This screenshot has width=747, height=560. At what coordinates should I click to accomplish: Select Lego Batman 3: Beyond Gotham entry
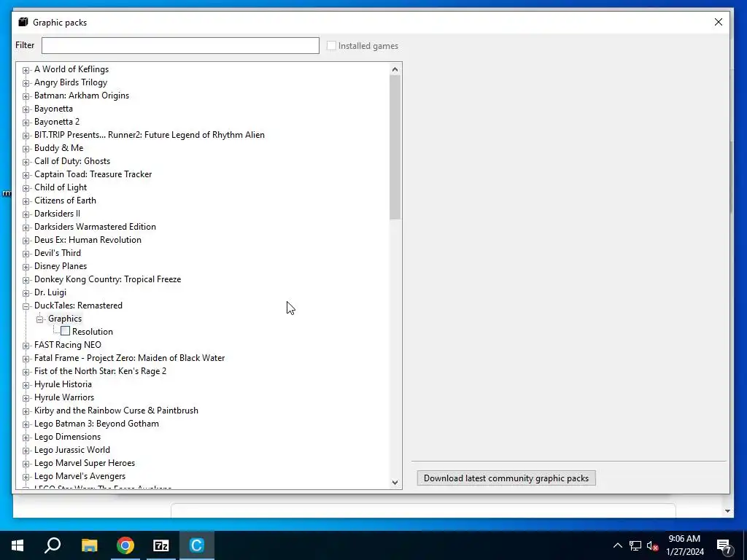[96, 424]
